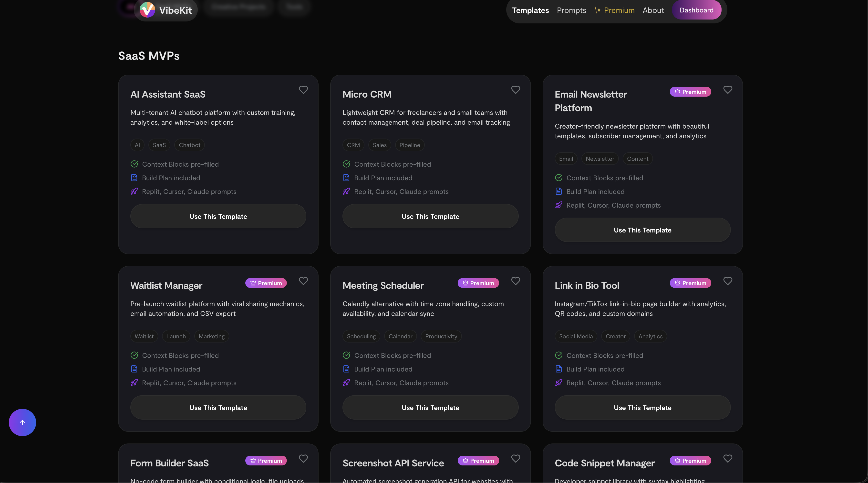Click the VibeKit logo icon
This screenshot has width=868, height=483.
click(147, 10)
